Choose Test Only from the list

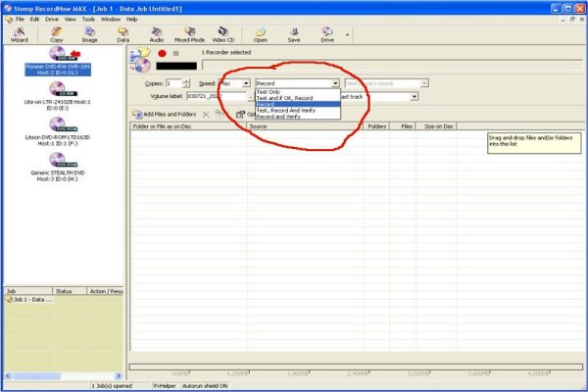[x=269, y=92]
